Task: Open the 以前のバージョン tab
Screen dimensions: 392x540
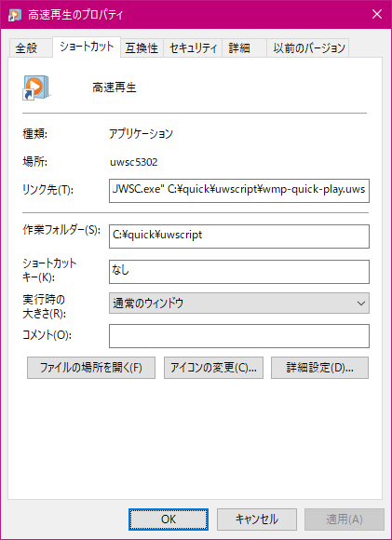Action: coord(308,48)
